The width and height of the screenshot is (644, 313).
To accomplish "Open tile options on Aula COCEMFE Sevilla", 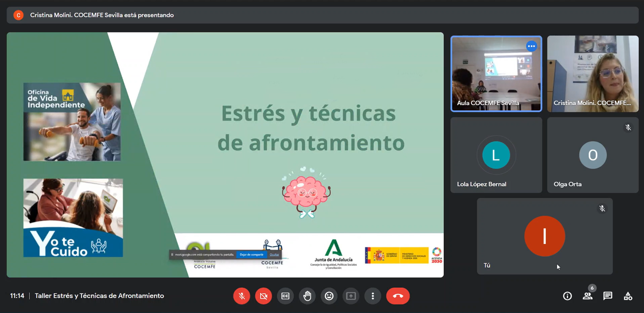I will coord(531,46).
